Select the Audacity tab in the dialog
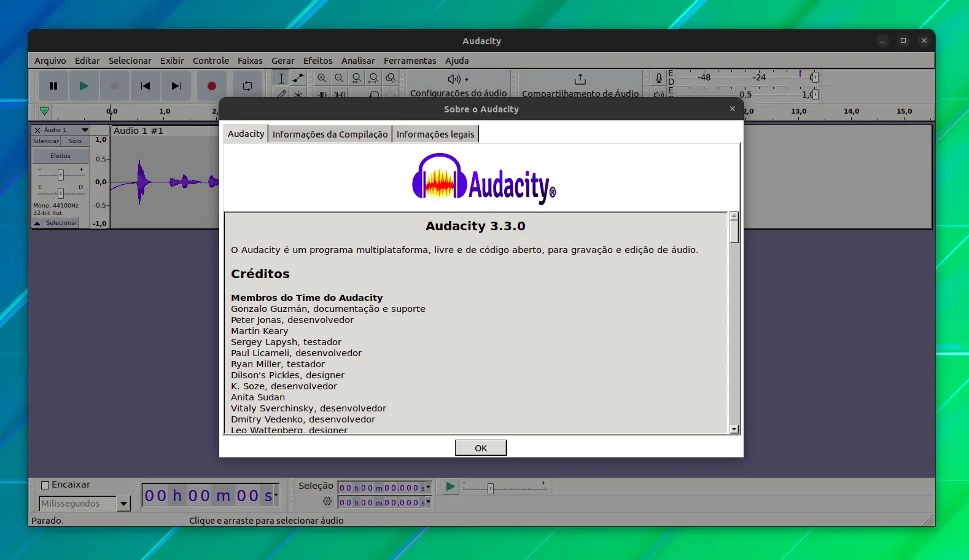Viewport: 969px width, 560px height. pos(246,134)
